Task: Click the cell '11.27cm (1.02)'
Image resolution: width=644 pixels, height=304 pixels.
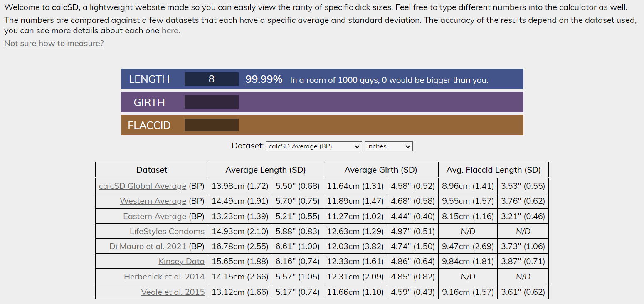Action: click(355, 216)
